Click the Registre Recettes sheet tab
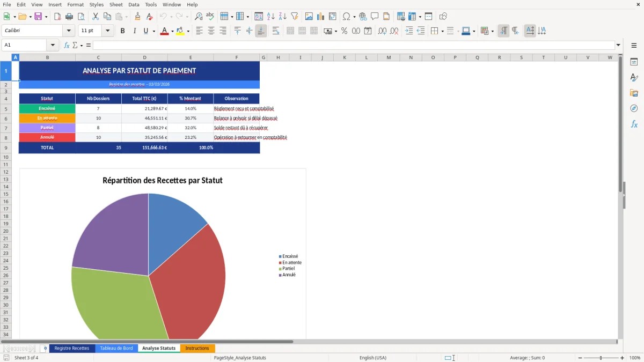The height and width of the screenshot is (362, 644). click(72, 348)
